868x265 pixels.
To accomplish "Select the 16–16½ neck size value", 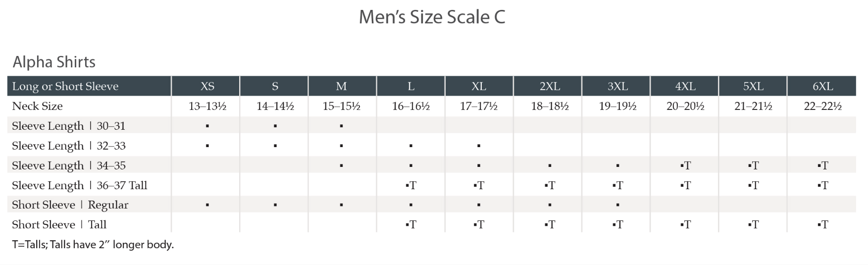I will 410,106.
